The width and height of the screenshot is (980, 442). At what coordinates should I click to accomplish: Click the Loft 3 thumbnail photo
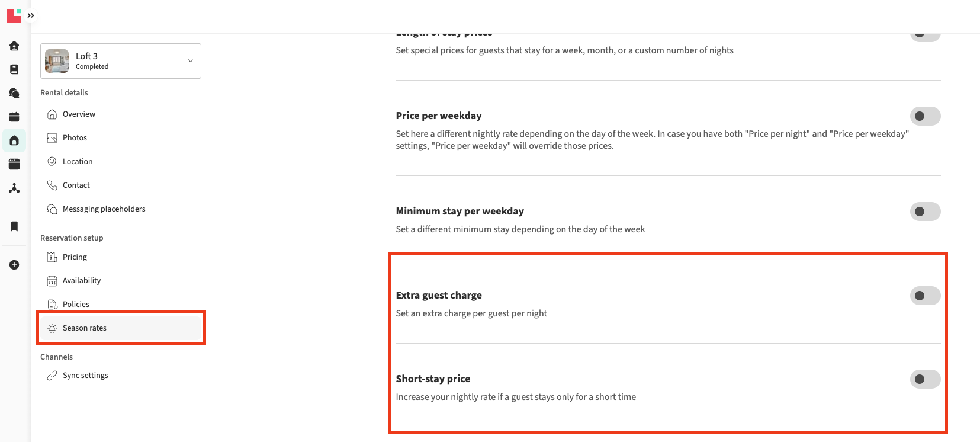click(57, 61)
